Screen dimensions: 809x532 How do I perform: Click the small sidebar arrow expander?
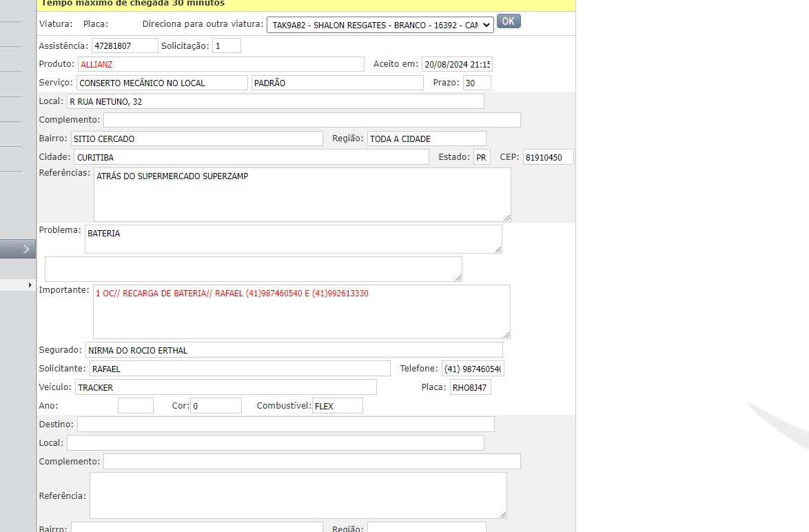(x=30, y=285)
